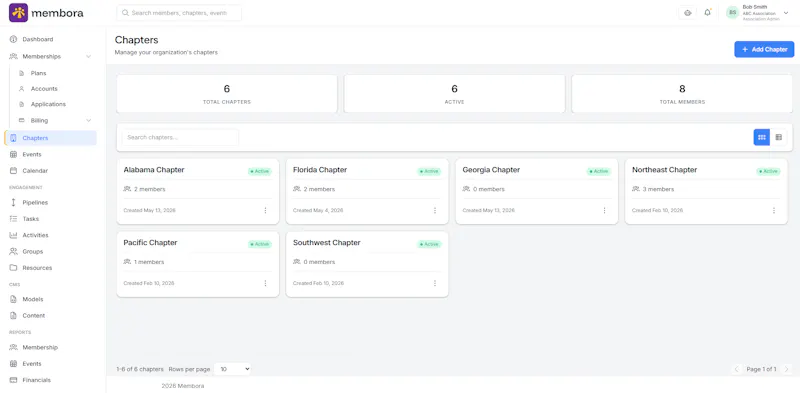
Task: Click the eye preview icon in header
Action: pyautogui.click(x=687, y=13)
